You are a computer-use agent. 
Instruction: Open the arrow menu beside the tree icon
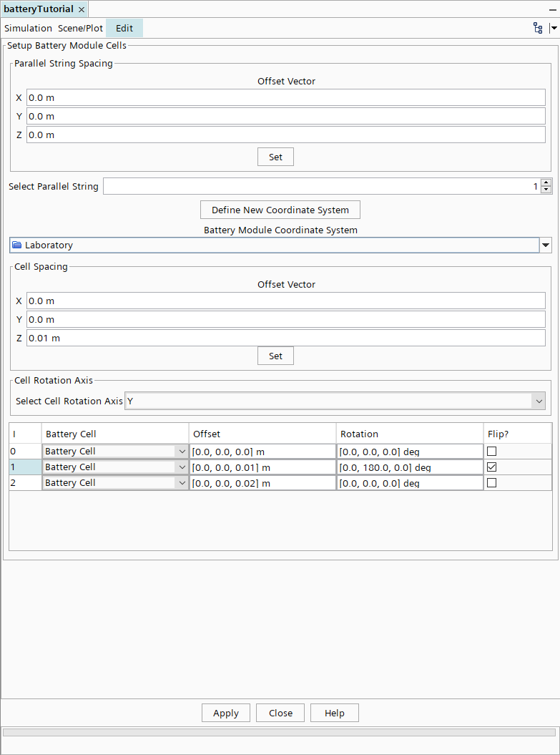pyautogui.click(x=553, y=28)
